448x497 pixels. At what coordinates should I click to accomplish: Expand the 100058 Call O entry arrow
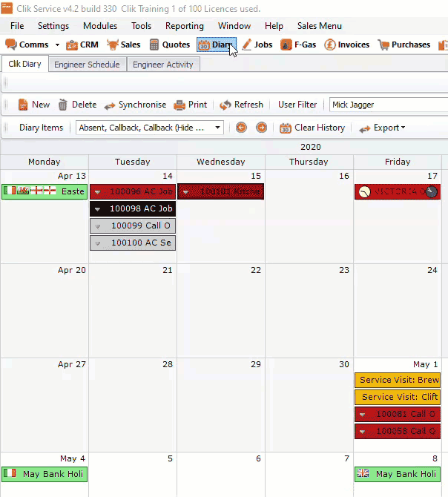tap(363, 432)
